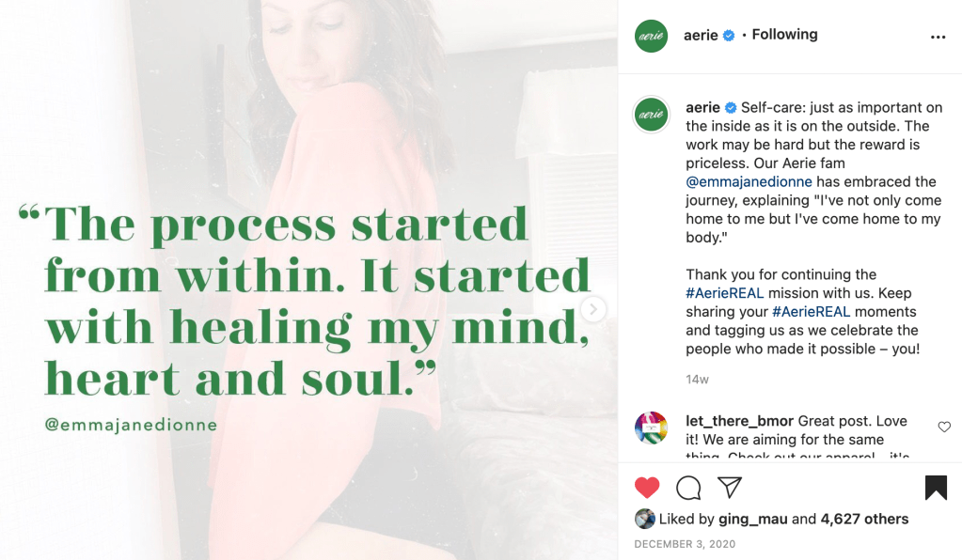Open aerie username in header

coord(702,35)
